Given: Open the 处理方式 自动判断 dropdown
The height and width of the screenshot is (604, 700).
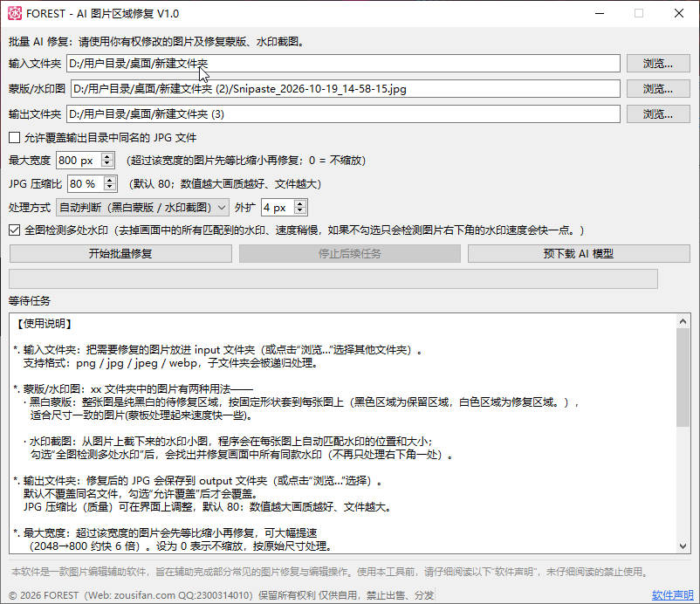Looking at the screenshot, I should (142, 208).
